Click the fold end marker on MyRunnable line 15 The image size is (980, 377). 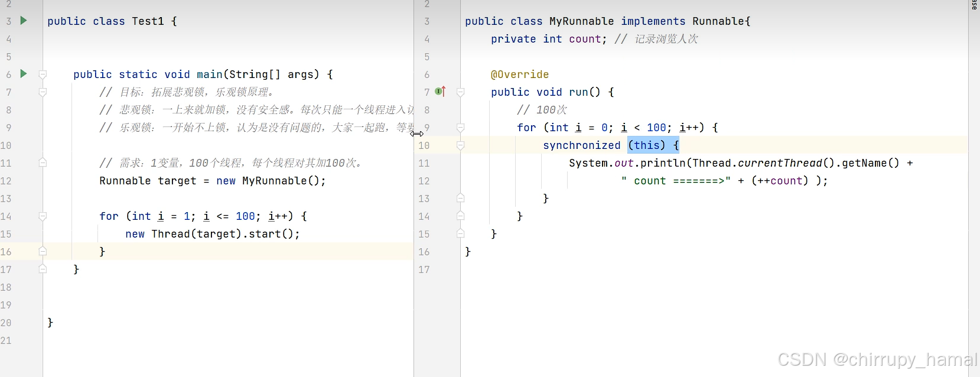pos(460,233)
